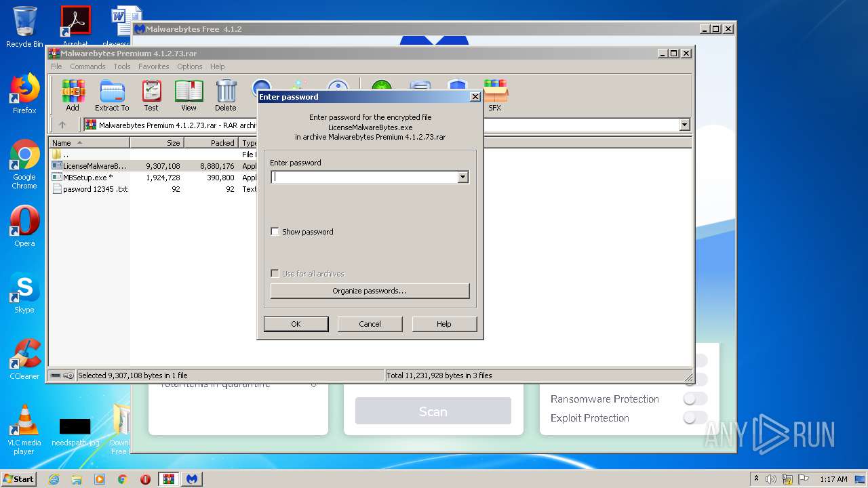Click Action Center flag tray icon
This screenshot has width=868, height=488.
point(804,479)
